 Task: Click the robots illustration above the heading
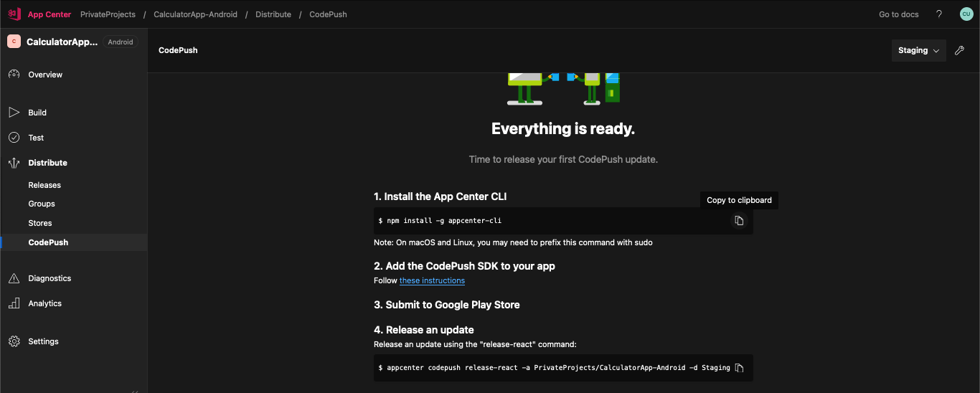[x=563, y=87]
